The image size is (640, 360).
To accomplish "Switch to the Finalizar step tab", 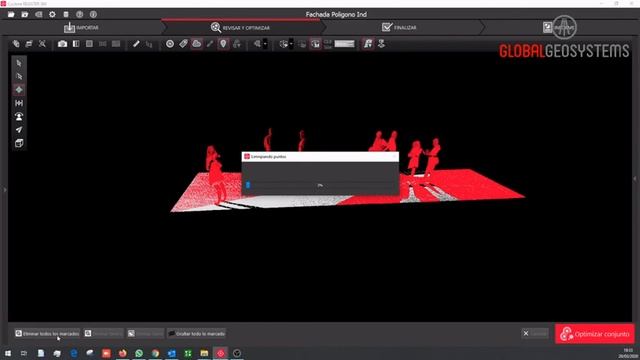I will click(399, 27).
